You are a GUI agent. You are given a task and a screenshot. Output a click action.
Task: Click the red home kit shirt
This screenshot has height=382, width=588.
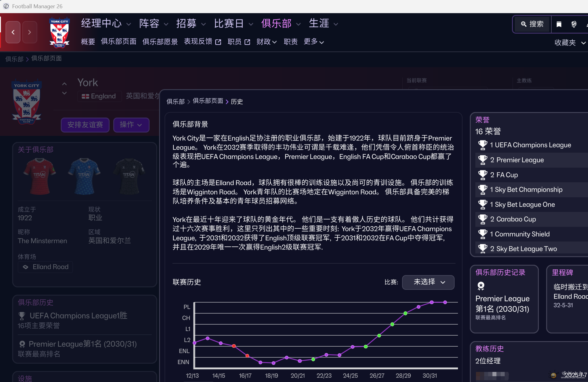click(x=40, y=176)
